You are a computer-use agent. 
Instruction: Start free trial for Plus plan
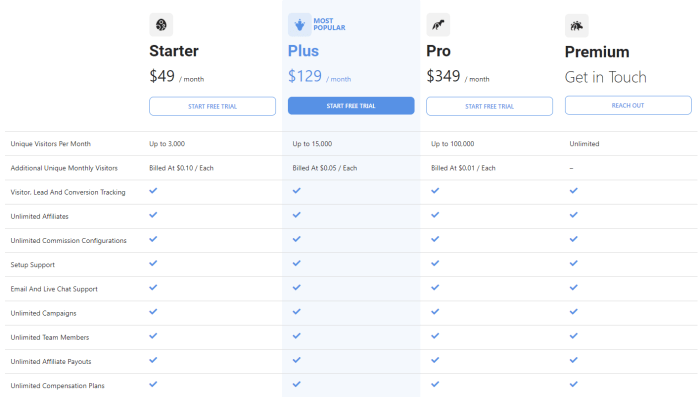click(351, 106)
